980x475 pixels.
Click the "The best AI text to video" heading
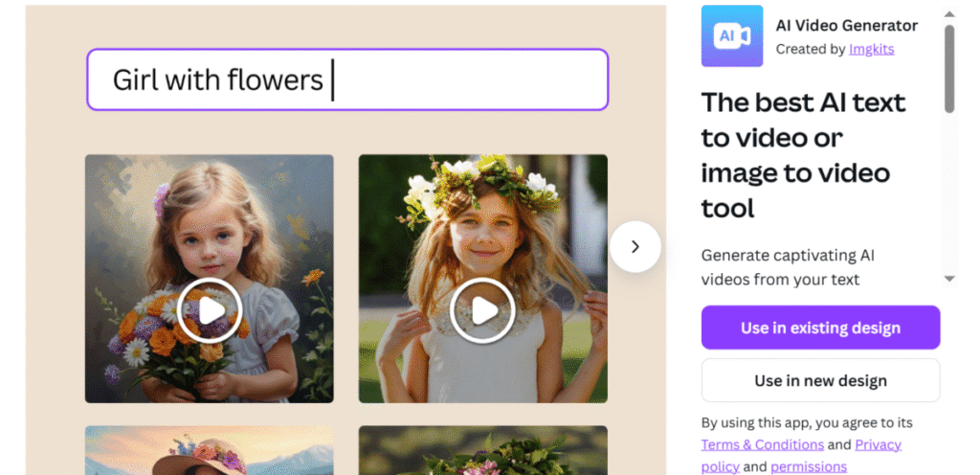[x=803, y=154]
